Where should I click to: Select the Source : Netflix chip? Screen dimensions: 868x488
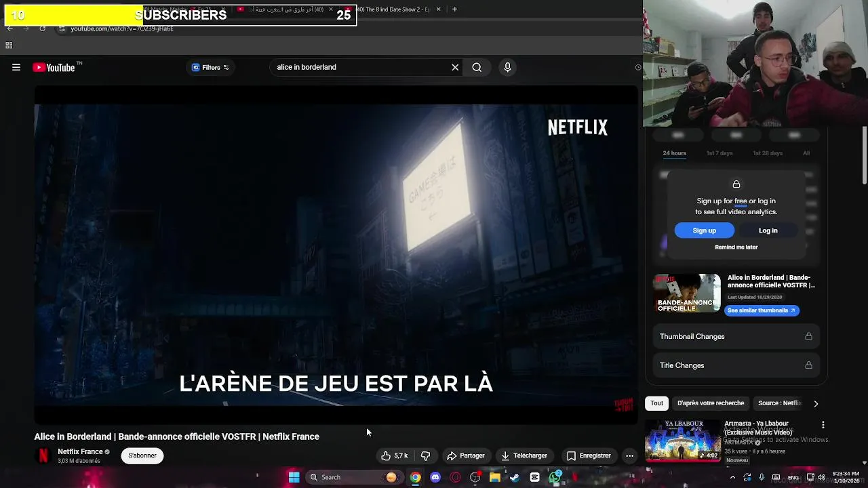[780, 403]
